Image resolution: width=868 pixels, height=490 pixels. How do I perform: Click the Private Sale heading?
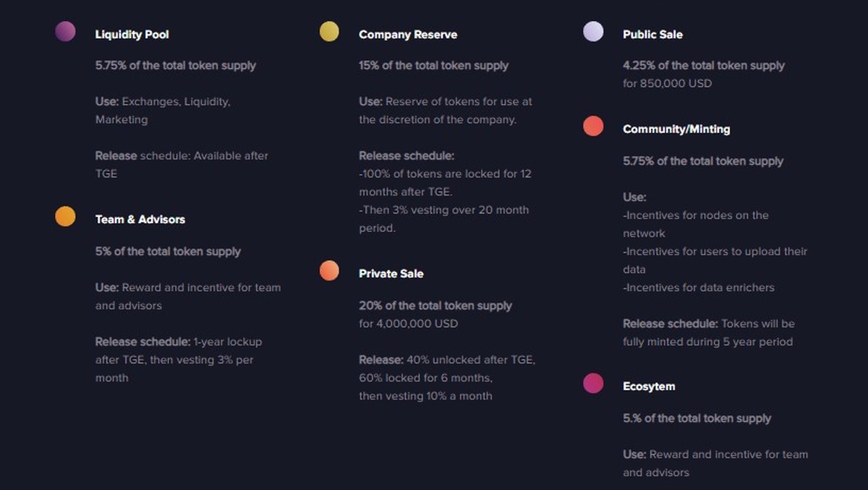point(391,274)
